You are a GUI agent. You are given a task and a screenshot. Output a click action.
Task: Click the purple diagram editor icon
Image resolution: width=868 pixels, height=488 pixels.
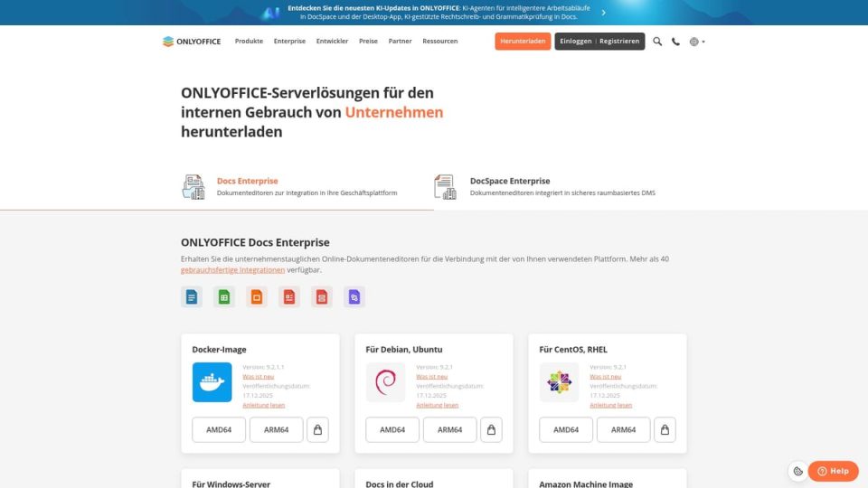[354, 297]
